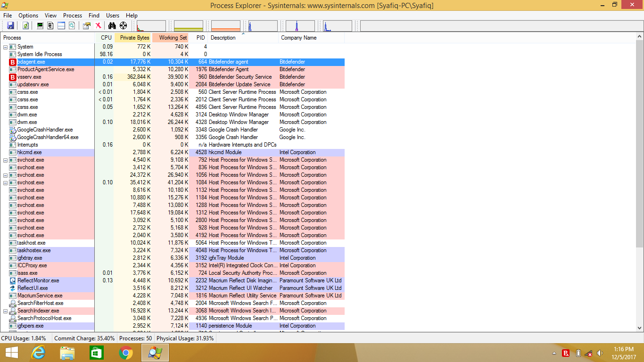Select the System Idle Process row
Viewport: 644px width, 362px height.
click(173, 54)
